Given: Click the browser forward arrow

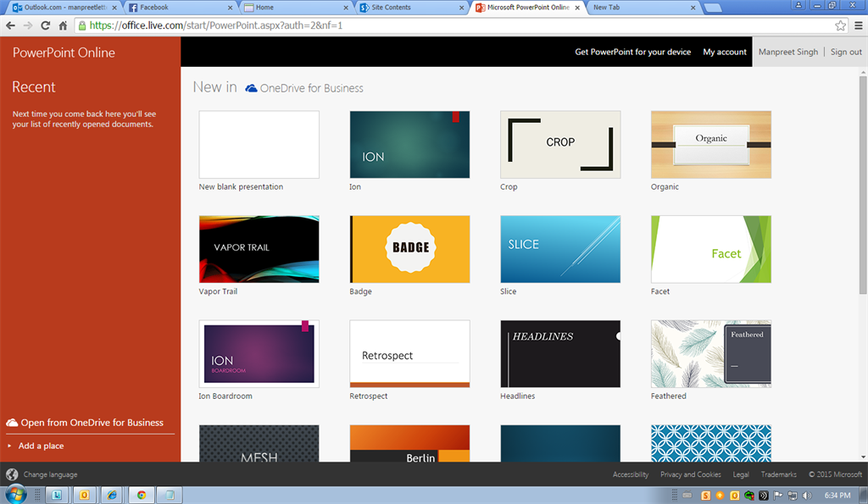Looking at the screenshot, I should click(28, 25).
